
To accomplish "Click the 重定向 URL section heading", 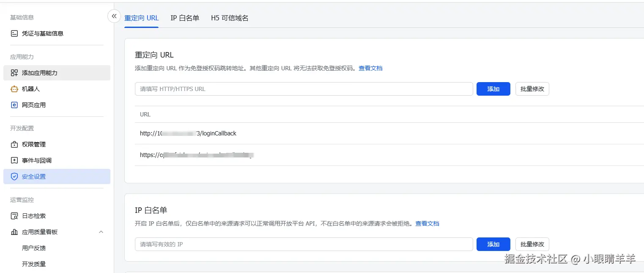I will click(154, 55).
